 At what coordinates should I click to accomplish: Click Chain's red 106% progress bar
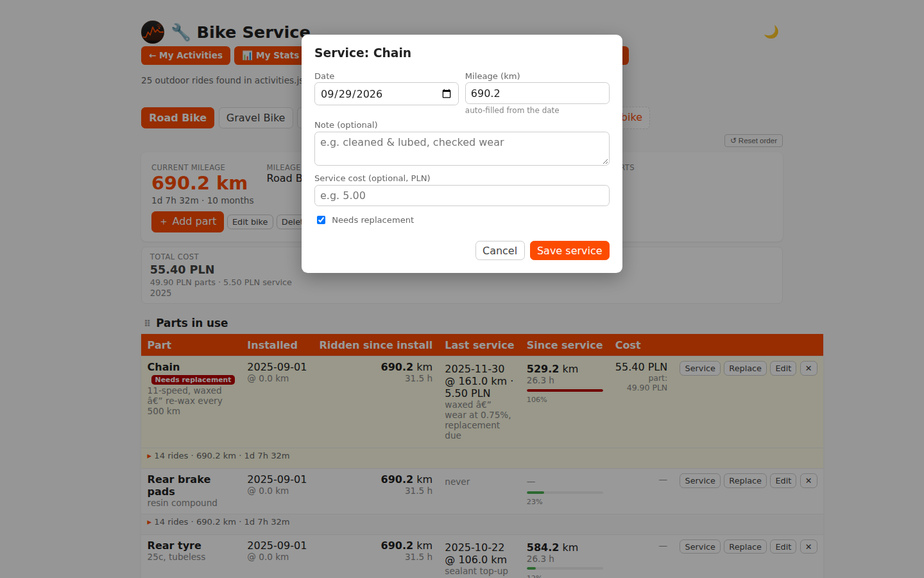click(x=565, y=390)
